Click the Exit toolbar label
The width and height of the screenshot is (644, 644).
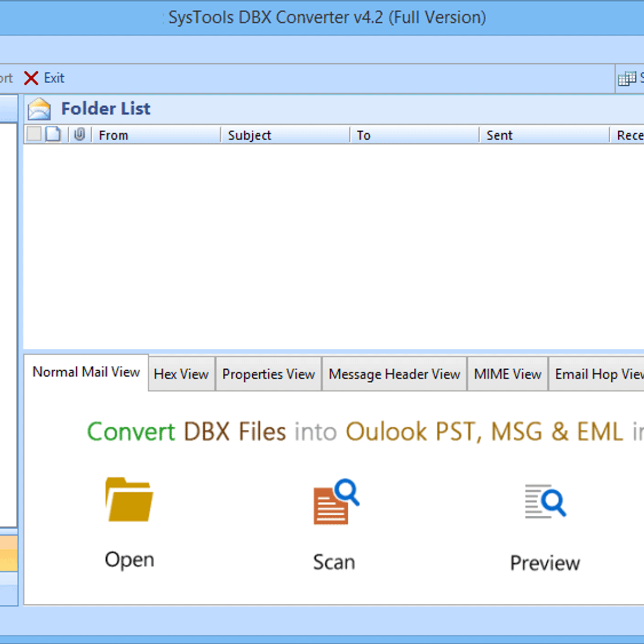(x=54, y=78)
